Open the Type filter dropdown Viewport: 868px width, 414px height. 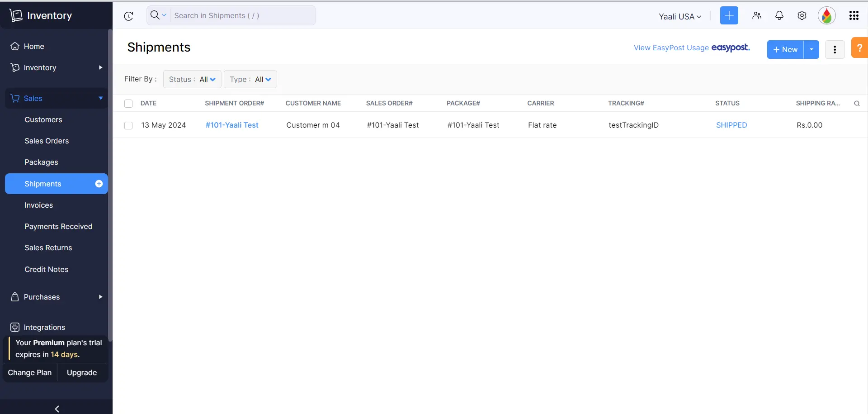pos(250,79)
